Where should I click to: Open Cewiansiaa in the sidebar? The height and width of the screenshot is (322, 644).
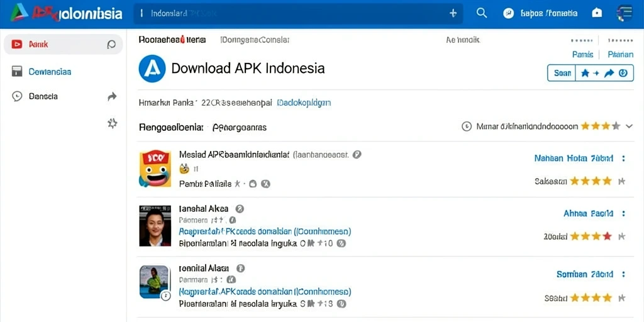(x=50, y=72)
